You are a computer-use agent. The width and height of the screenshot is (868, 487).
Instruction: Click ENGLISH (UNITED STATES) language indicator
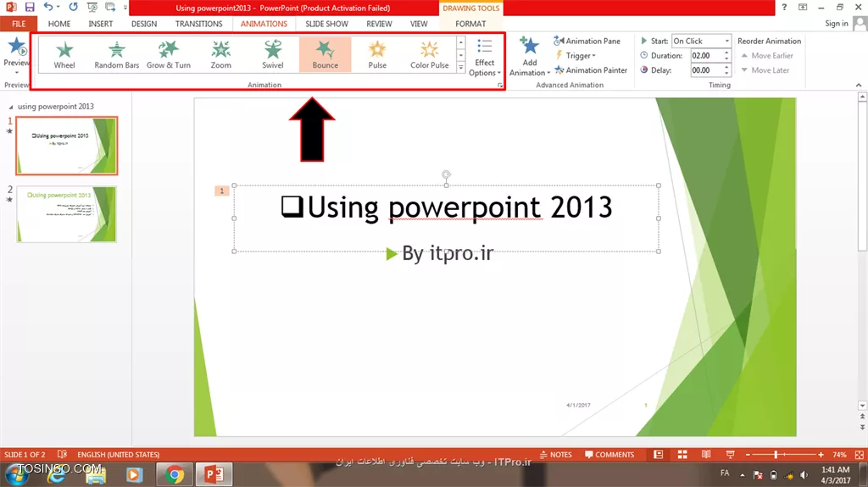(119, 454)
